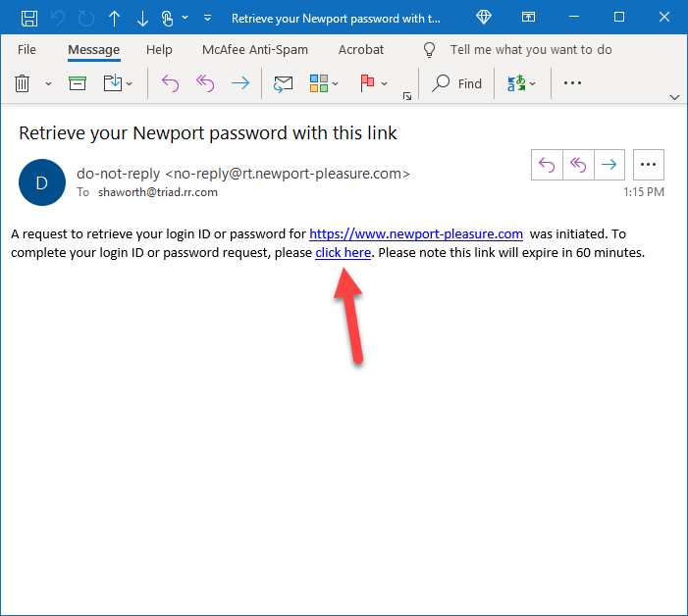Open More actions ellipsis in message header
The image size is (688, 616).
click(x=649, y=165)
